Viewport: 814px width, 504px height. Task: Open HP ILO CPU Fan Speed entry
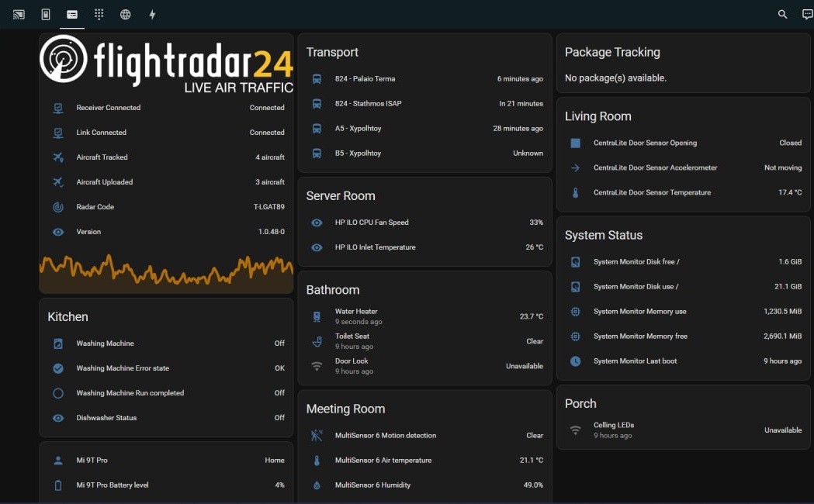point(424,223)
